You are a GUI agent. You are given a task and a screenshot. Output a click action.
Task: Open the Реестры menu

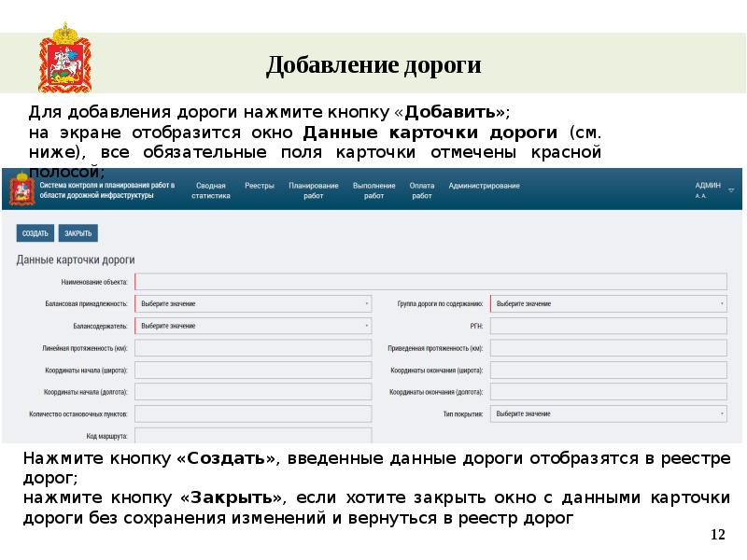click(x=260, y=186)
